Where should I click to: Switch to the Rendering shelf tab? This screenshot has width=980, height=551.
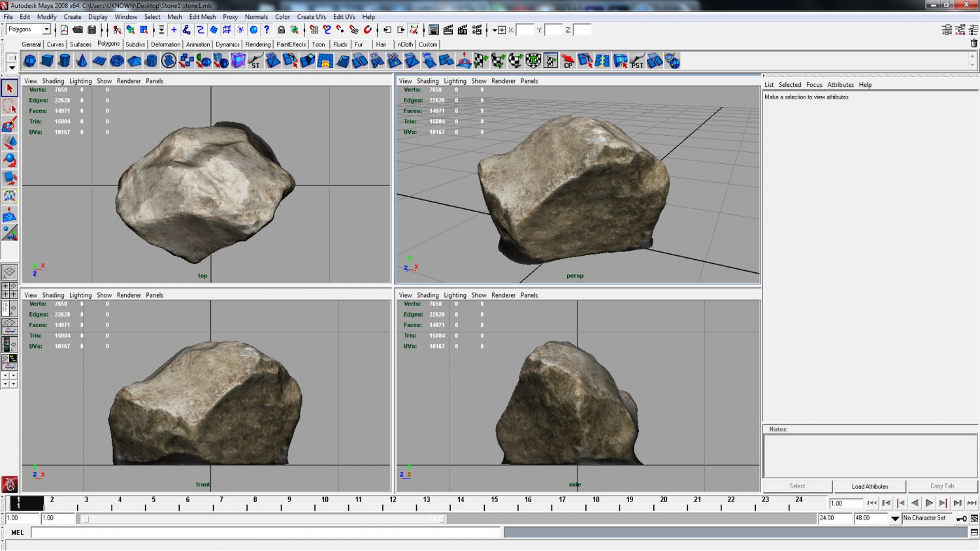(x=257, y=44)
